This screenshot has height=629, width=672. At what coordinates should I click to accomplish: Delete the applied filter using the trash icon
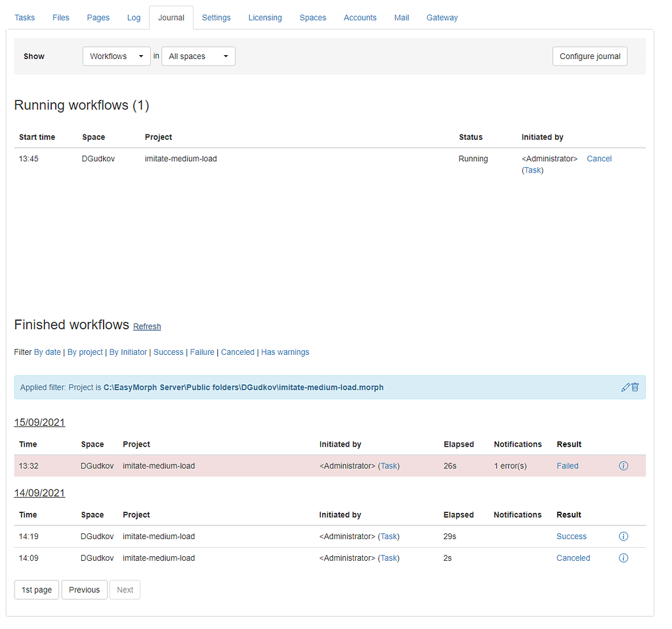(635, 387)
